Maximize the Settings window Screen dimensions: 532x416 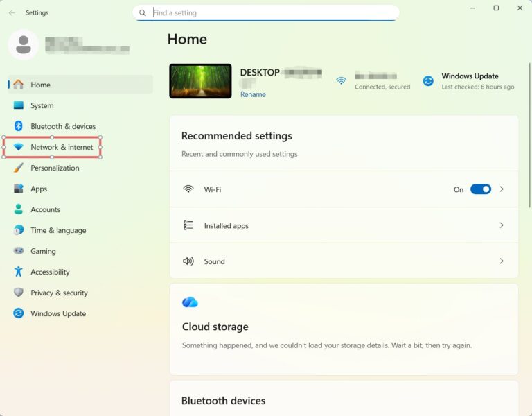(x=496, y=8)
